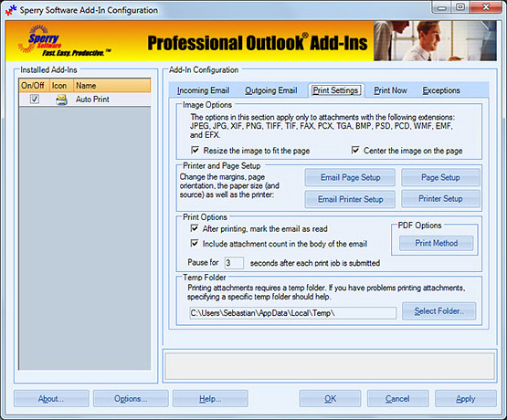This screenshot has width=507, height=420.
Task: Uncheck Resize the image to fit the page
Action: coord(195,151)
